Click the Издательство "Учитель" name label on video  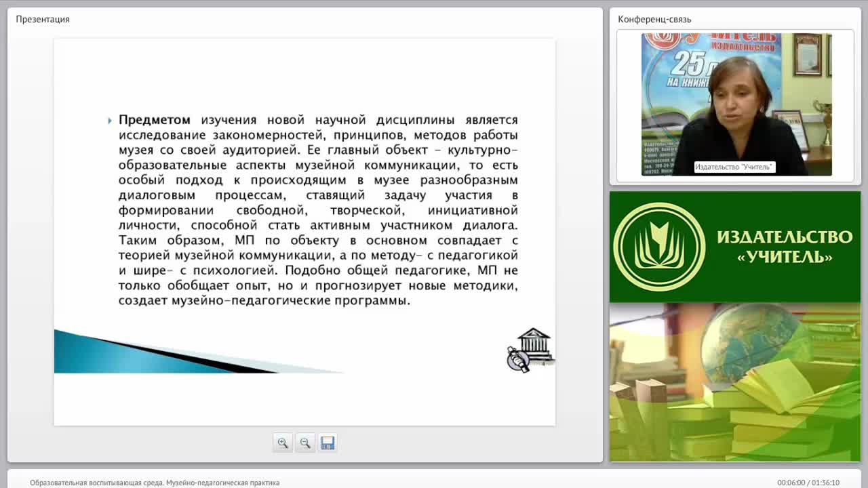(x=734, y=167)
